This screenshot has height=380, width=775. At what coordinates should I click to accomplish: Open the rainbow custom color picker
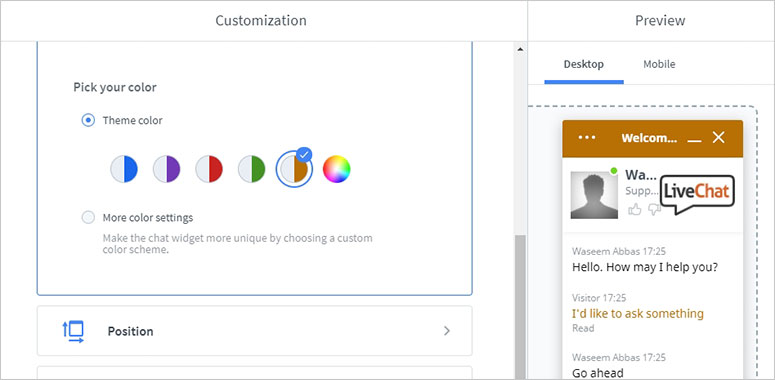point(337,169)
